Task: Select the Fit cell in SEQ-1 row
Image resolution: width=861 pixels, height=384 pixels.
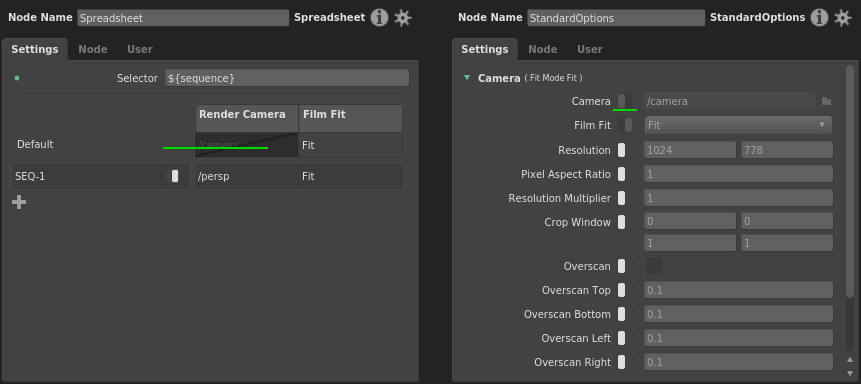Action: 351,176
